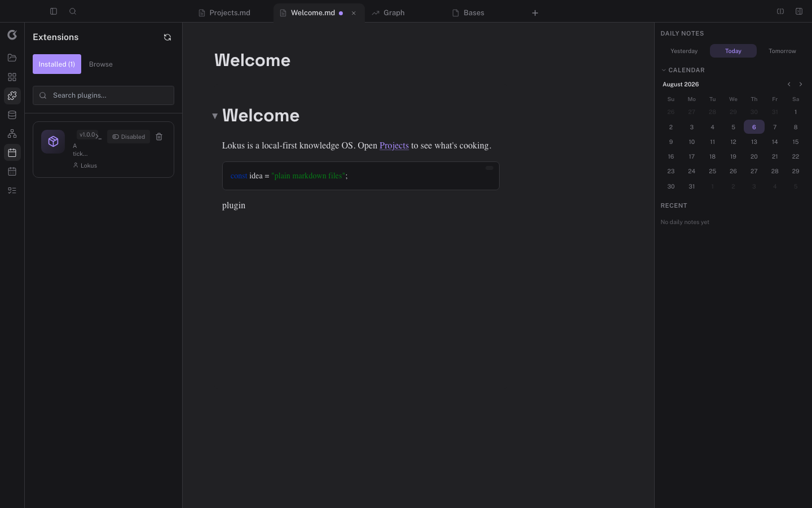Select August 20 in the calendar
The height and width of the screenshot is (508, 812).
pos(754,156)
